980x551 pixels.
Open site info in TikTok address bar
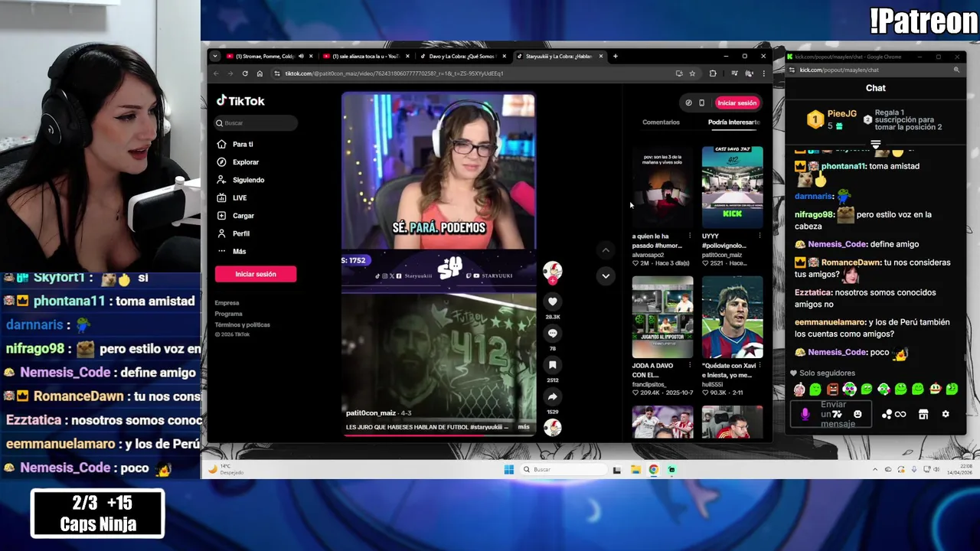tap(276, 73)
